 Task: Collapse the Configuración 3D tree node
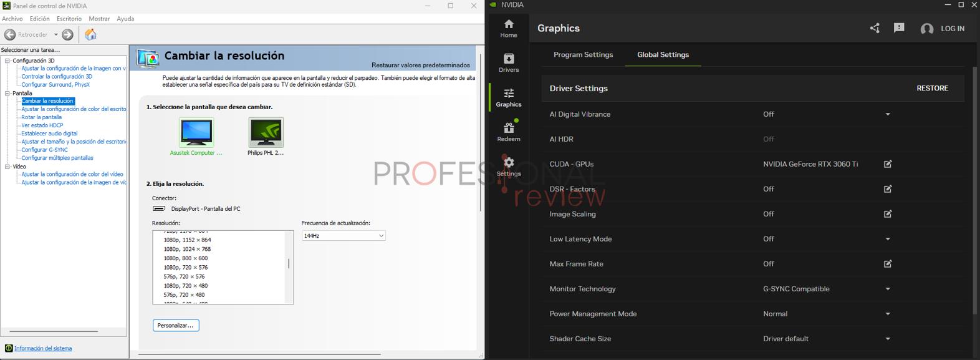tap(7, 61)
